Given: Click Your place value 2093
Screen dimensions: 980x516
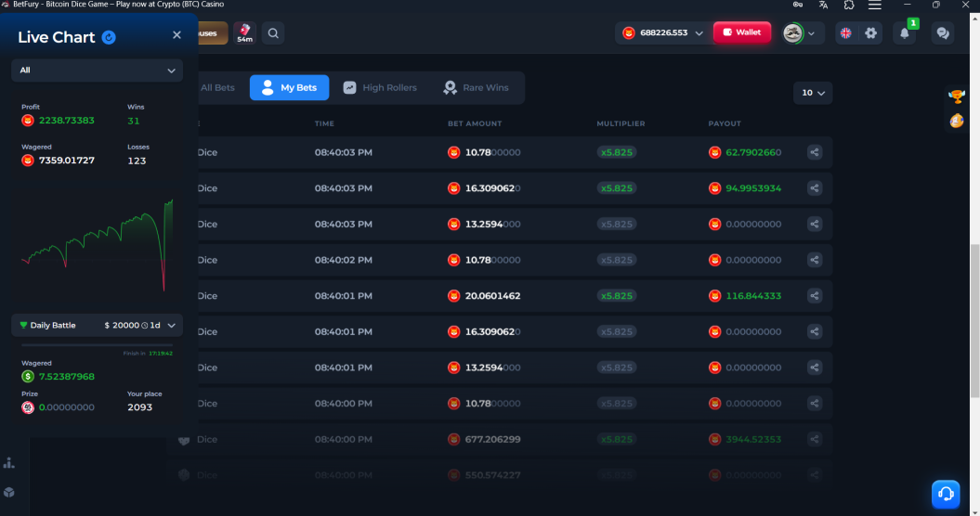Looking at the screenshot, I should coord(139,407).
